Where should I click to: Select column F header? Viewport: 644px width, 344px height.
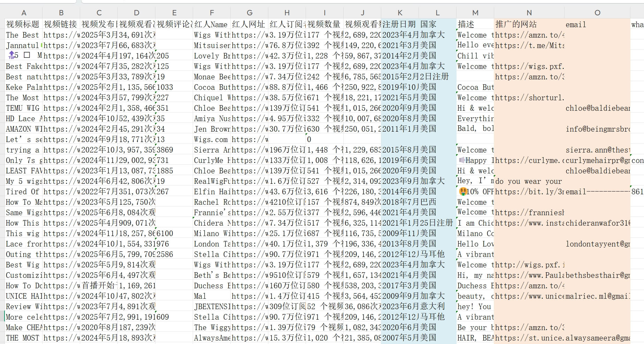212,13
